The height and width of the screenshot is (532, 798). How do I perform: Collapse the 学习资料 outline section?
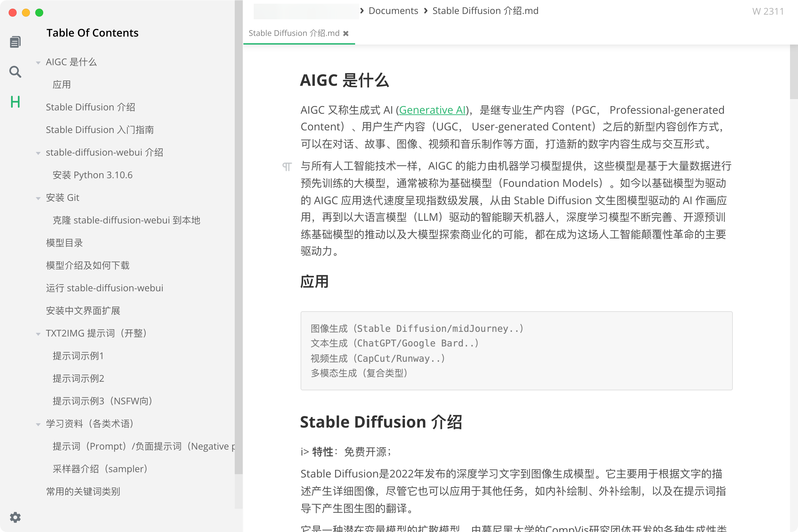point(38,424)
